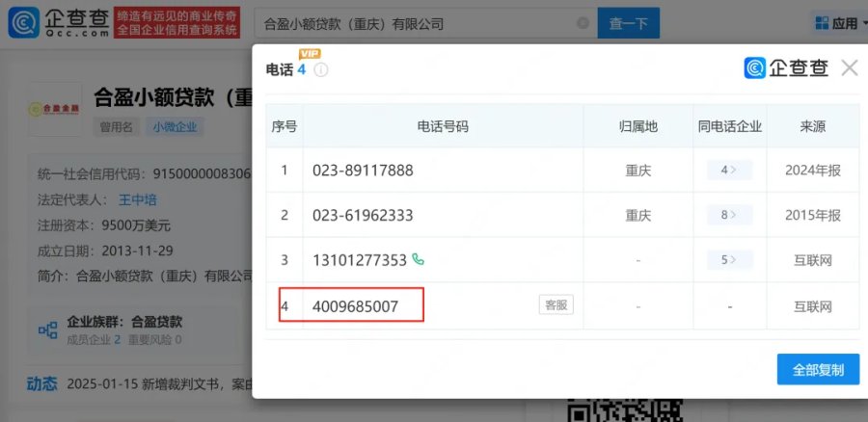Click the 企查查 logo in dialog header
The image size is (868, 422).
(x=786, y=68)
